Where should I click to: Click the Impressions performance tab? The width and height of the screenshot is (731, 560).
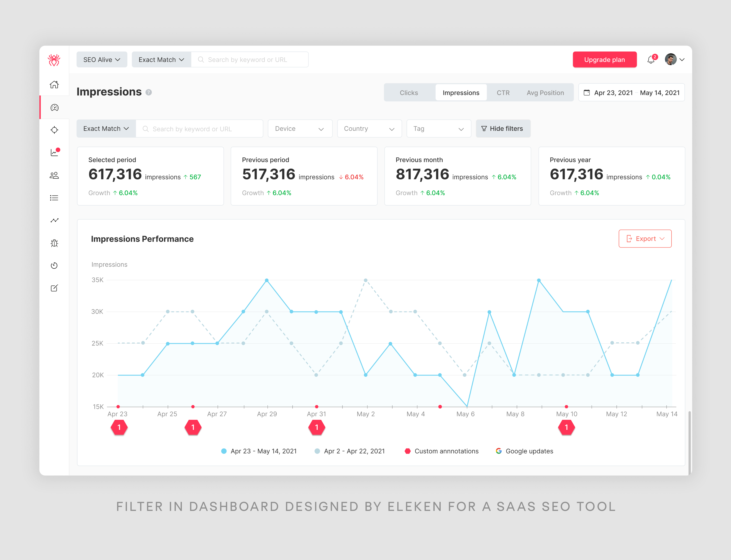[x=461, y=92]
